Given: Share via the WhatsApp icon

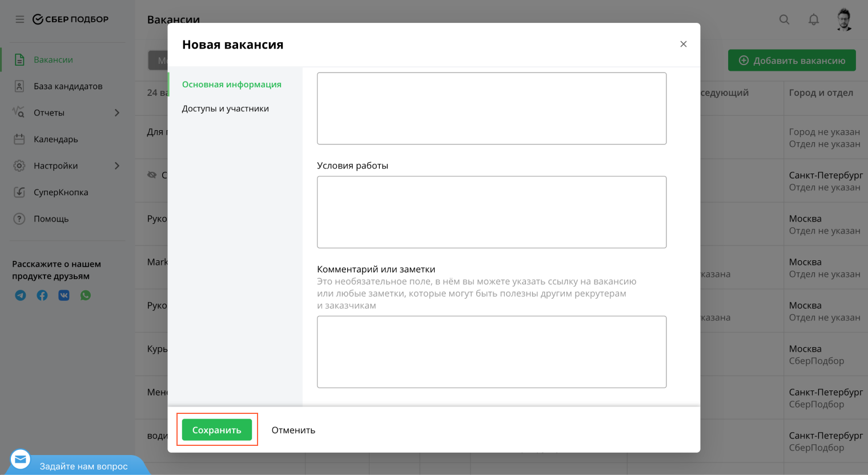Looking at the screenshot, I should (x=86, y=295).
